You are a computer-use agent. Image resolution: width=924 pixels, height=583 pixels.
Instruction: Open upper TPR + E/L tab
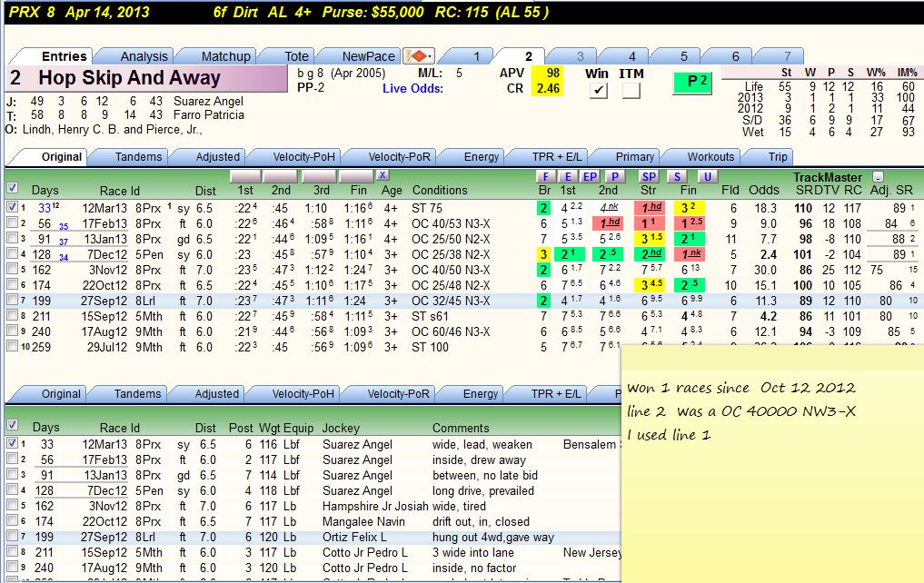coord(556,157)
